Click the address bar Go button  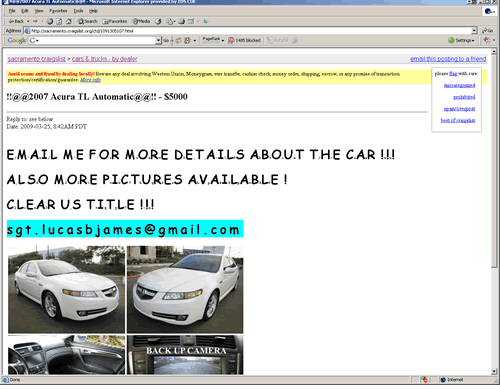tap(487, 31)
